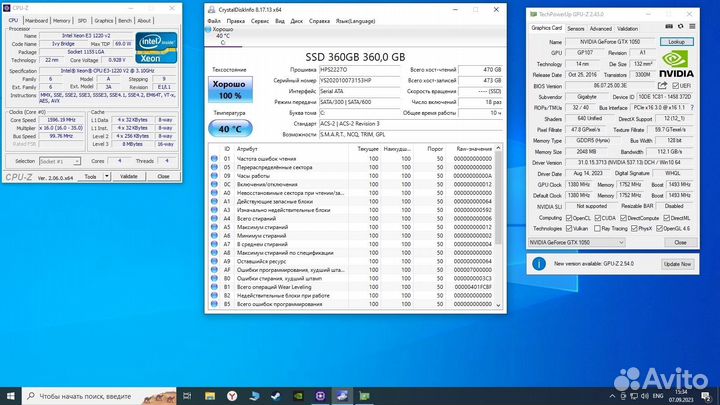Toggle the CUDA checkbox
Screen dimensions: 720x405
(x=598, y=218)
